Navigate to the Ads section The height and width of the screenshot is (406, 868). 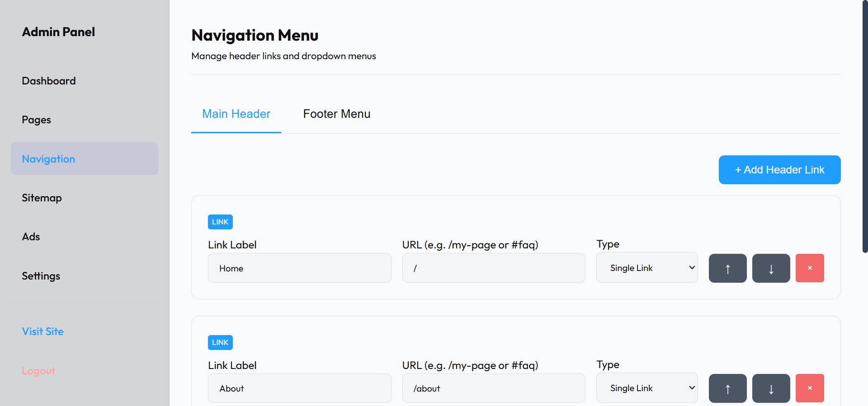tap(31, 237)
